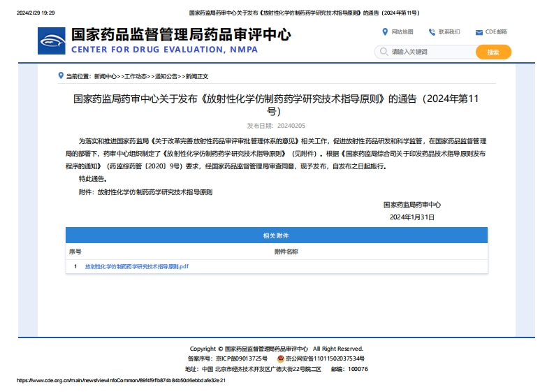This screenshot has height=392, width=554.
Task: Click the 国家药品监督管理局药品审评中心 header title
Action: (181, 35)
